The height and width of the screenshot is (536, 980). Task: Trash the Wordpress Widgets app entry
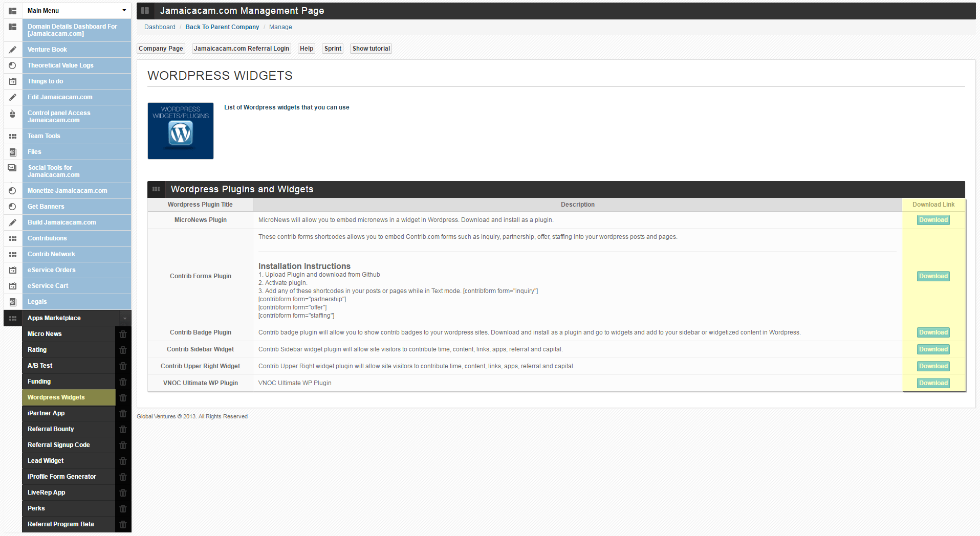click(123, 397)
